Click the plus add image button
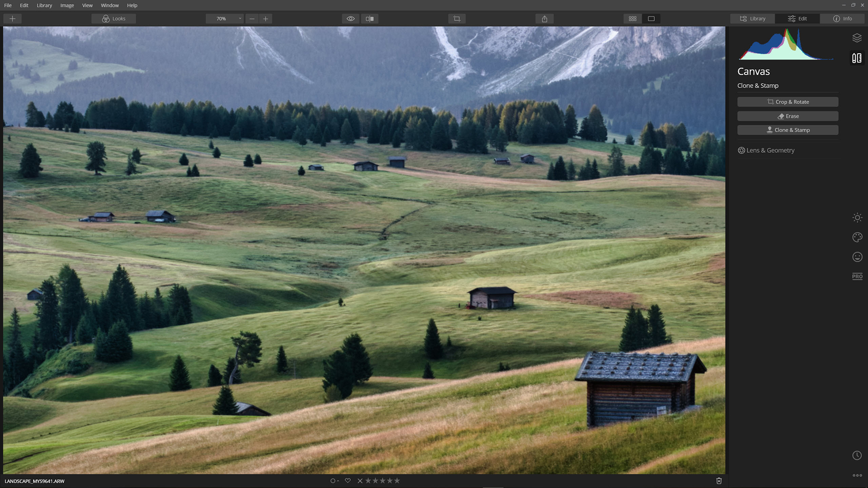This screenshot has width=868, height=488. click(x=13, y=19)
